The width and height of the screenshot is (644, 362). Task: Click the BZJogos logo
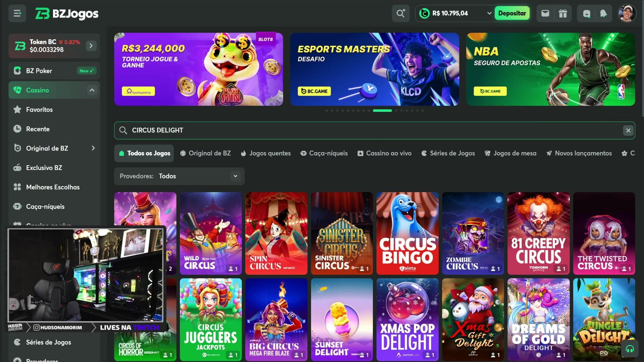67,13
